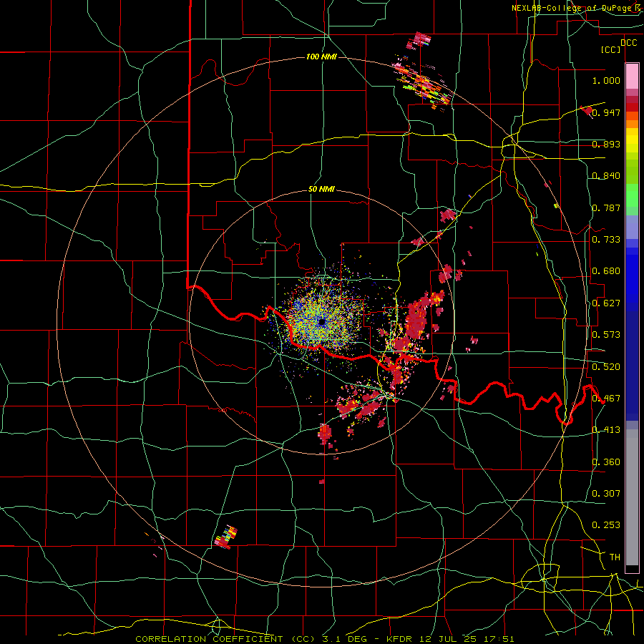Click the 0.627 scale value
The height and width of the screenshot is (644, 644).
[x=606, y=303]
